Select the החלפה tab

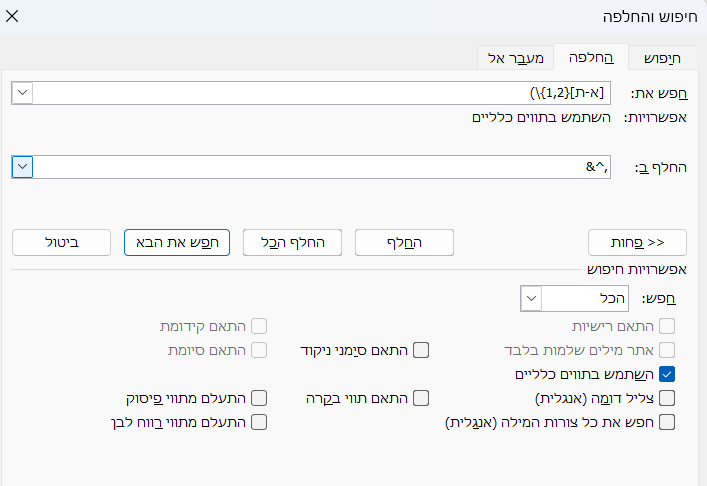[591, 57]
